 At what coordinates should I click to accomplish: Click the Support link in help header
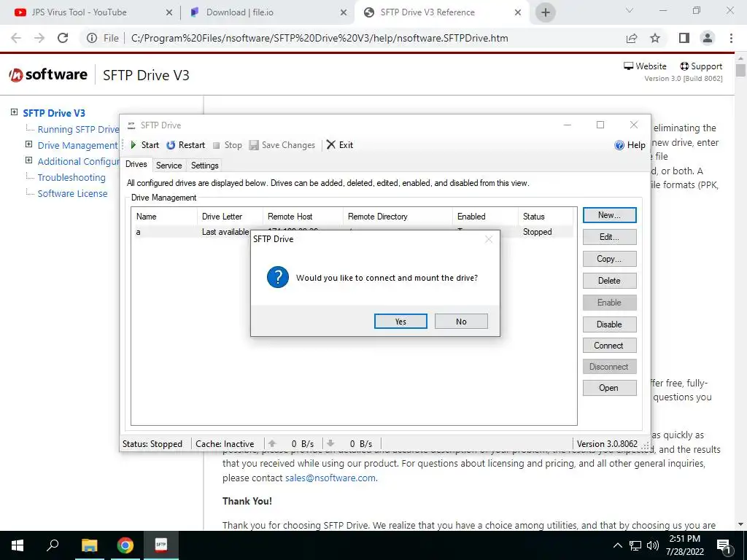(x=701, y=66)
